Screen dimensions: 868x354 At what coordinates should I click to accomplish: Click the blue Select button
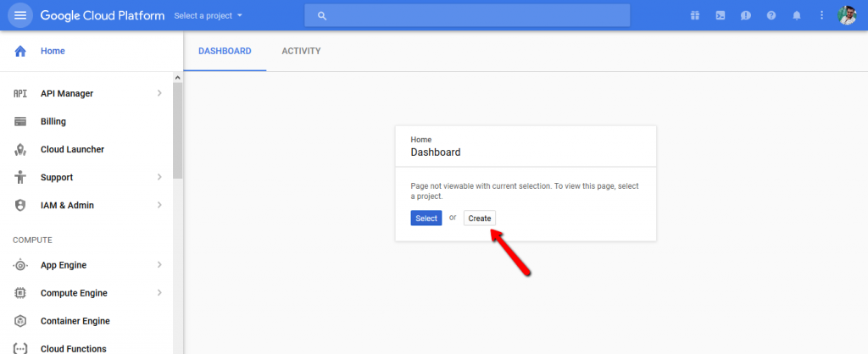click(426, 218)
